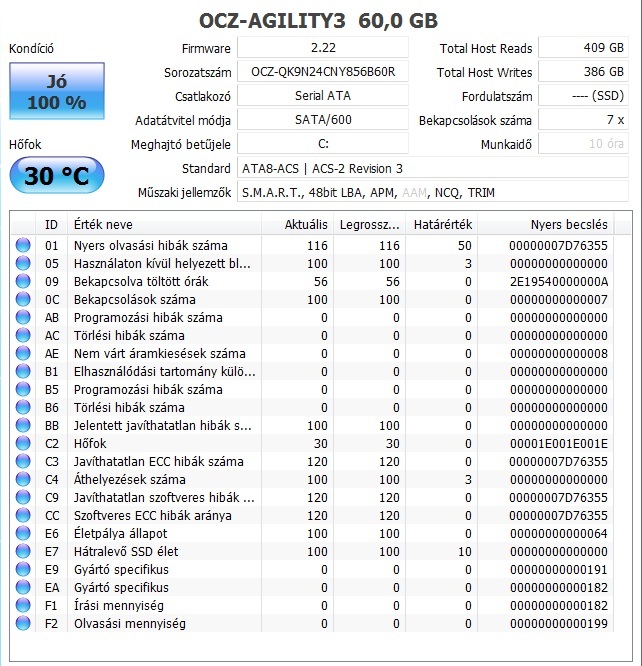Click the Firmware field showing 2.22
This screenshot has width=642, height=666.
(323, 48)
